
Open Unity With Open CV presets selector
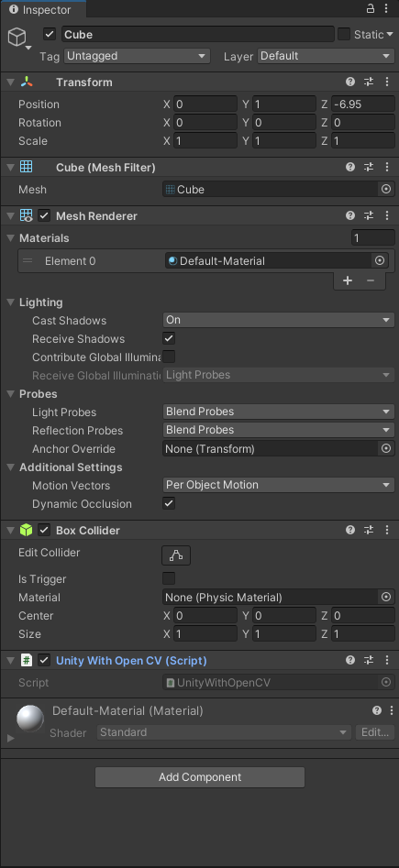[369, 661]
